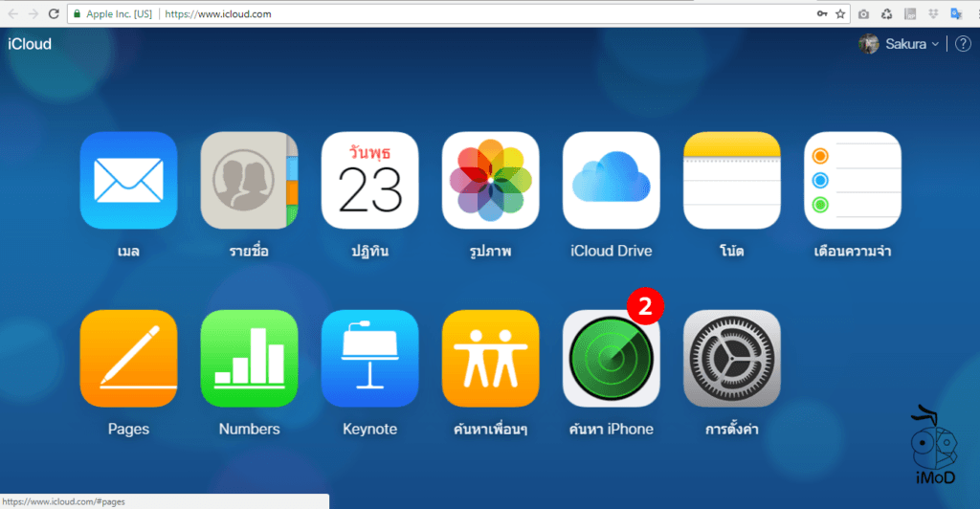Click the red 2 notification badge
Image resolution: width=980 pixels, height=509 pixels.
(x=644, y=306)
